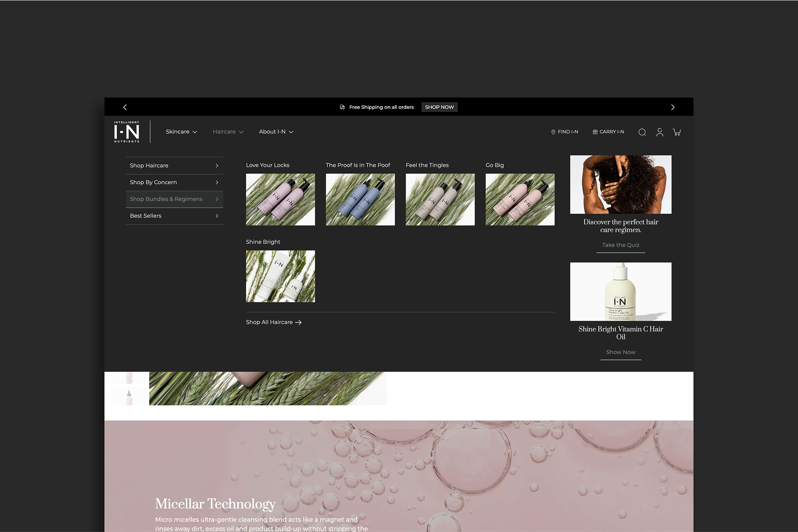
Task: Open the user account icon
Action: coord(660,132)
